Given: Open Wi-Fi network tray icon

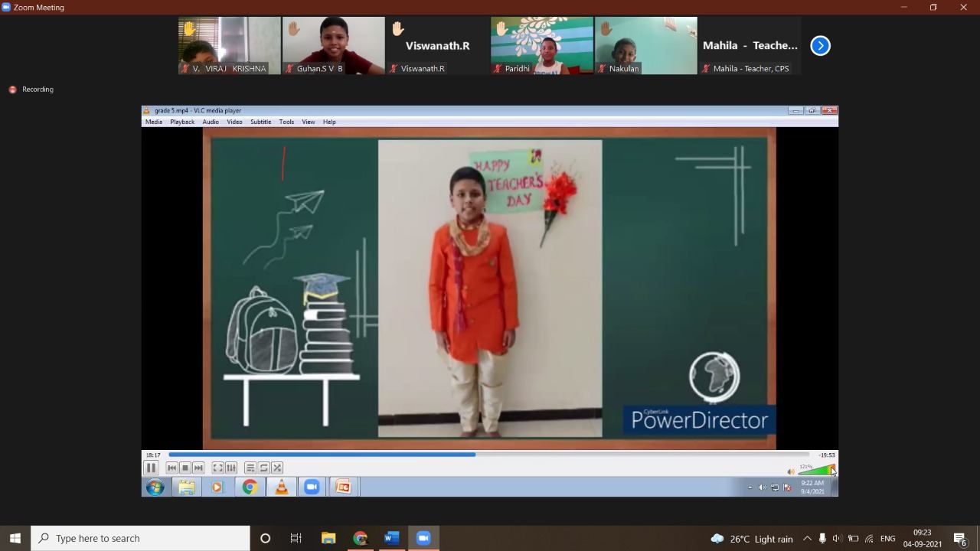Looking at the screenshot, I should (869, 539).
